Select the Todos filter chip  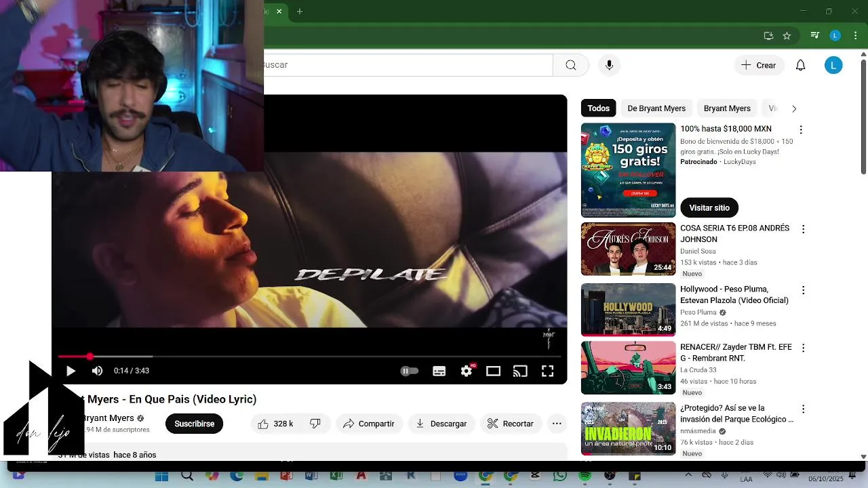tap(598, 108)
